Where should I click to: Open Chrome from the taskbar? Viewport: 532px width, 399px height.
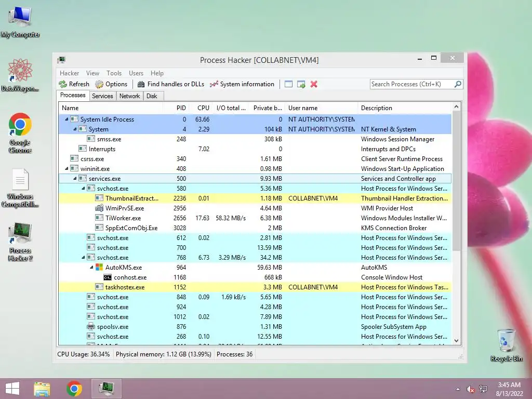click(x=74, y=389)
